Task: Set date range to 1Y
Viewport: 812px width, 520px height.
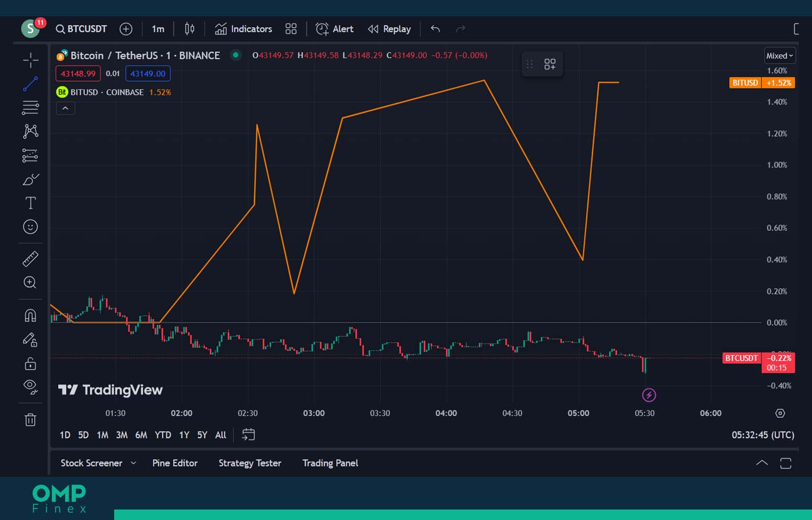Action: pyautogui.click(x=184, y=435)
